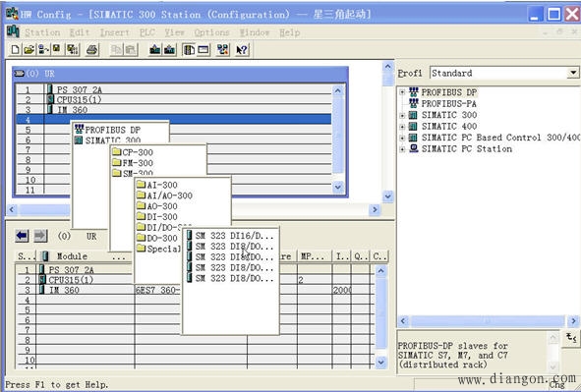The width and height of the screenshot is (581, 392).
Task: Open the Help menu
Action: (x=289, y=32)
